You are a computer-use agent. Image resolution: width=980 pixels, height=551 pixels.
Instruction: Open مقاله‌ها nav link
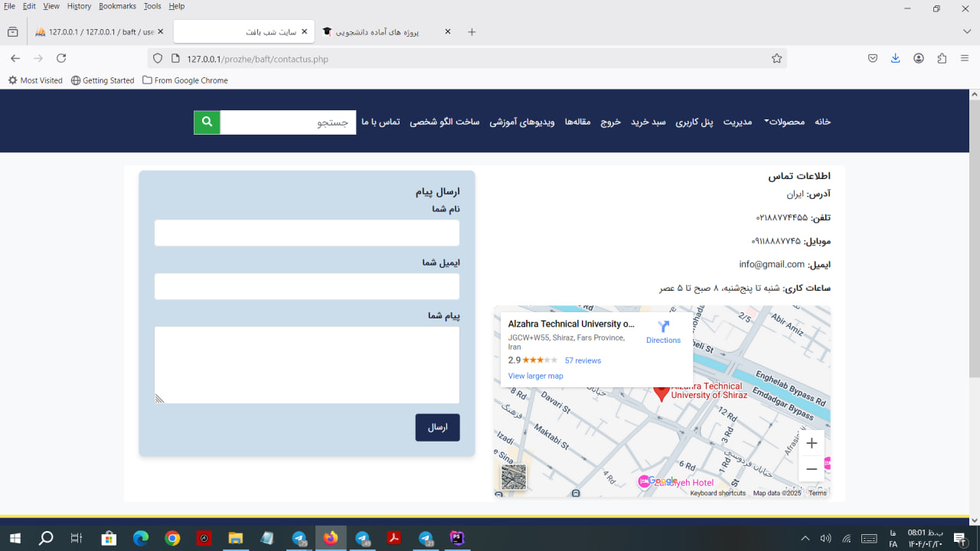click(578, 122)
